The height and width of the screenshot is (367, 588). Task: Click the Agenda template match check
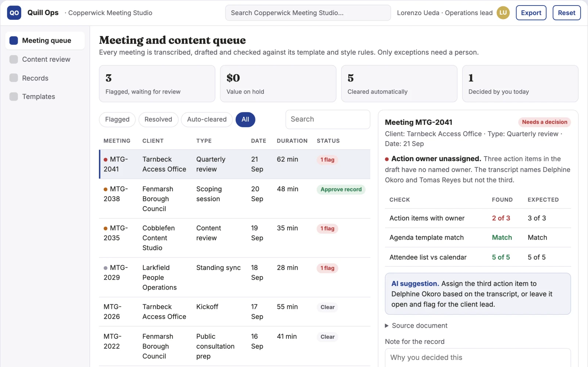pos(427,238)
